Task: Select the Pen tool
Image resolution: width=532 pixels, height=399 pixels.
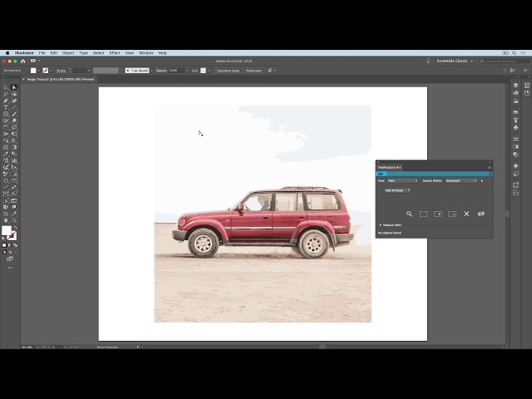Action: (x=6, y=101)
